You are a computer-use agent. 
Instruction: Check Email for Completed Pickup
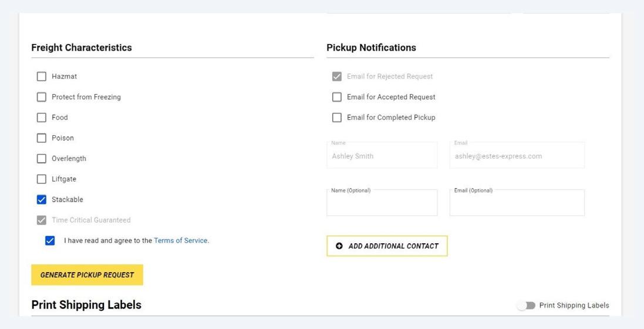click(337, 117)
